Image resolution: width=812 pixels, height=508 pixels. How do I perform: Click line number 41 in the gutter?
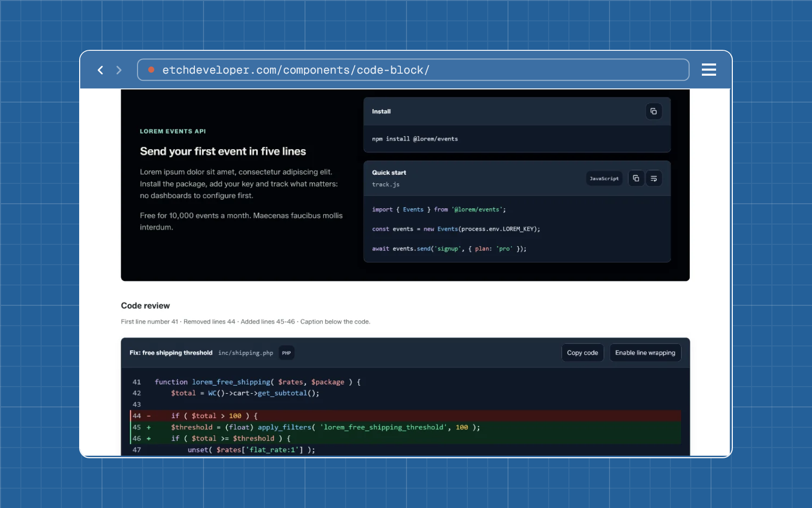(137, 382)
